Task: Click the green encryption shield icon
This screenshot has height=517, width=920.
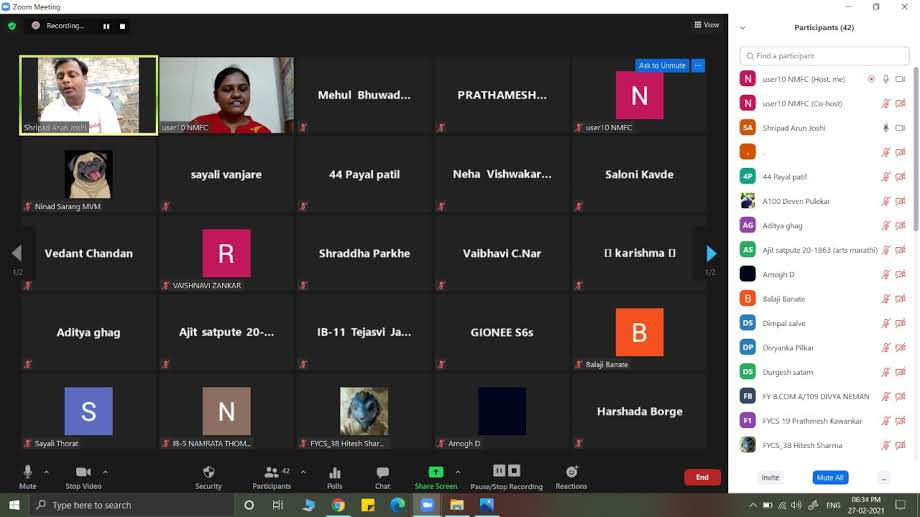Action: coord(12,26)
